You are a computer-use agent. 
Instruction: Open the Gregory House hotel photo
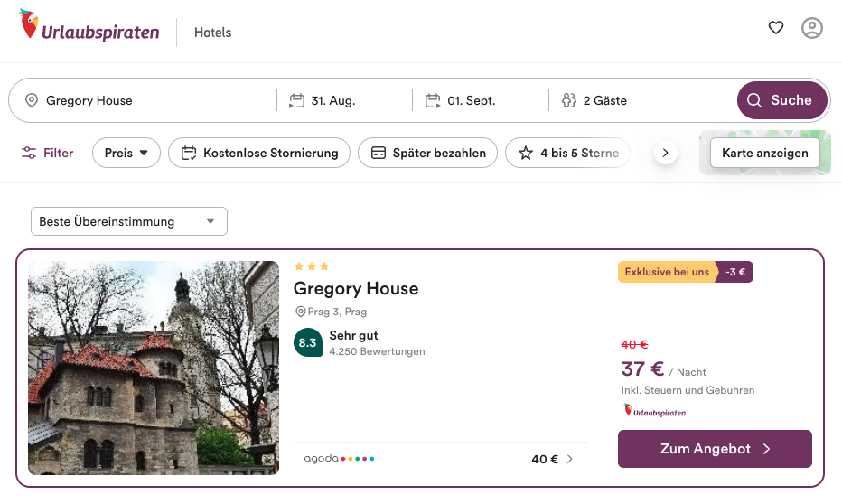coord(154,368)
